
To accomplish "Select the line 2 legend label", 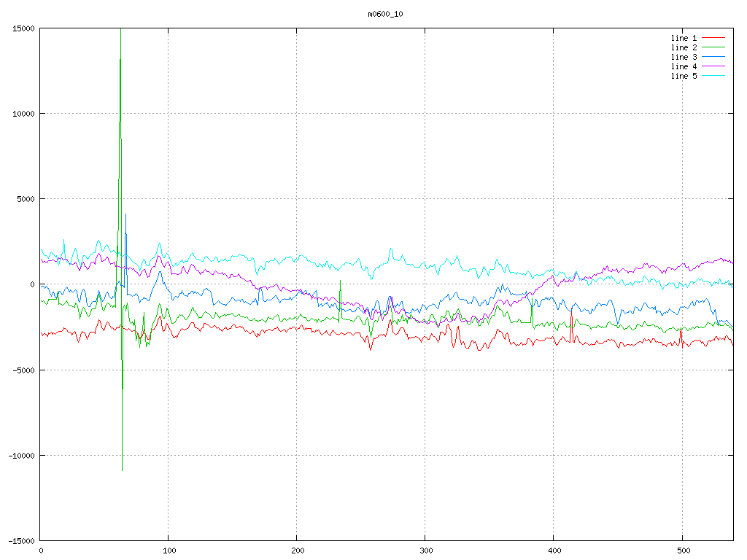I will click(684, 47).
